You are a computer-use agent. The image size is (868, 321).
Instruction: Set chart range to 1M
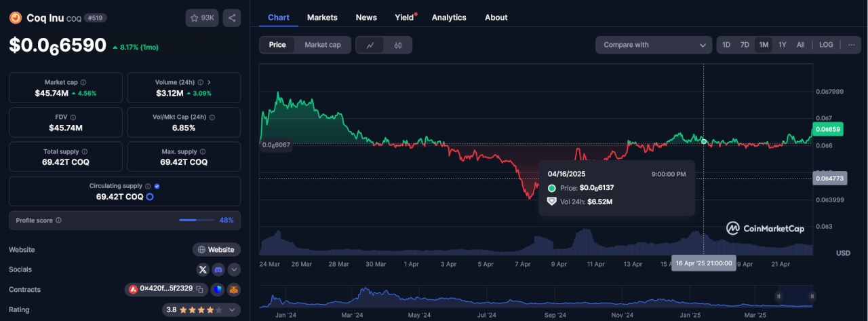(764, 45)
